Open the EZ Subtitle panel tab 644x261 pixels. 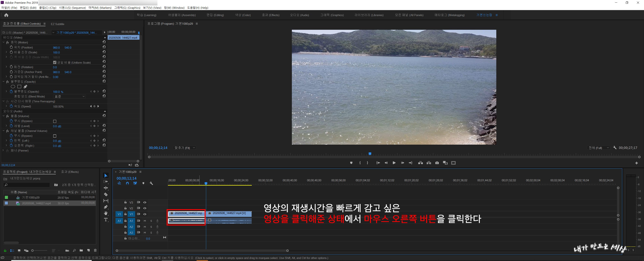tap(57, 24)
